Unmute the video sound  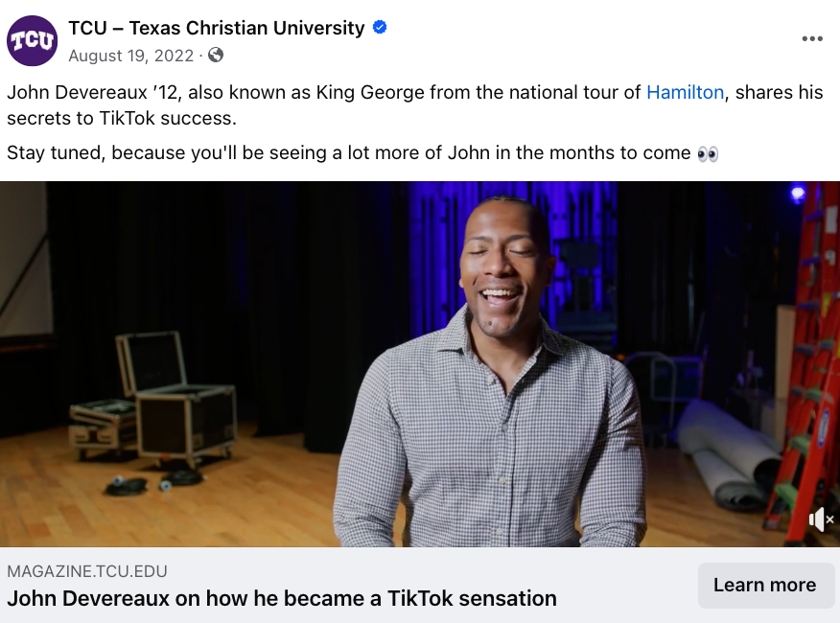pos(821,519)
